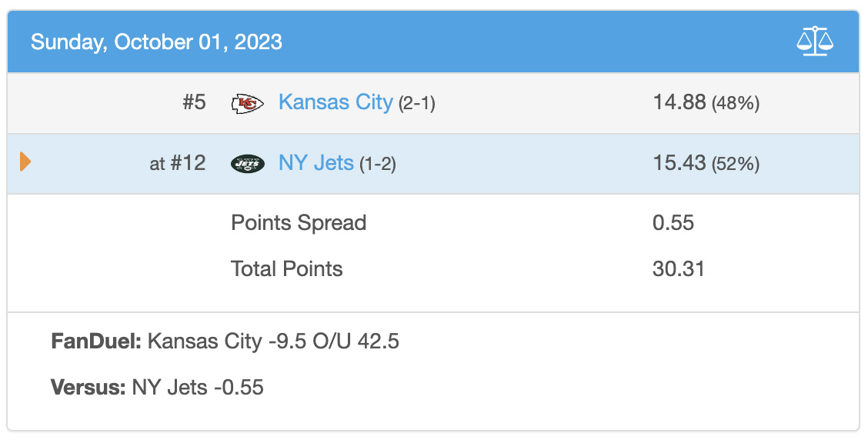Click Kansas City's 14.88 projected score

(679, 102)
